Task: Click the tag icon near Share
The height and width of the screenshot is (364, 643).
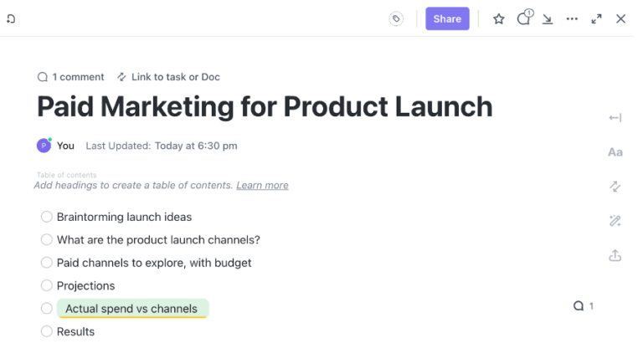Action: pyautogui.click(x=396, y=19)
